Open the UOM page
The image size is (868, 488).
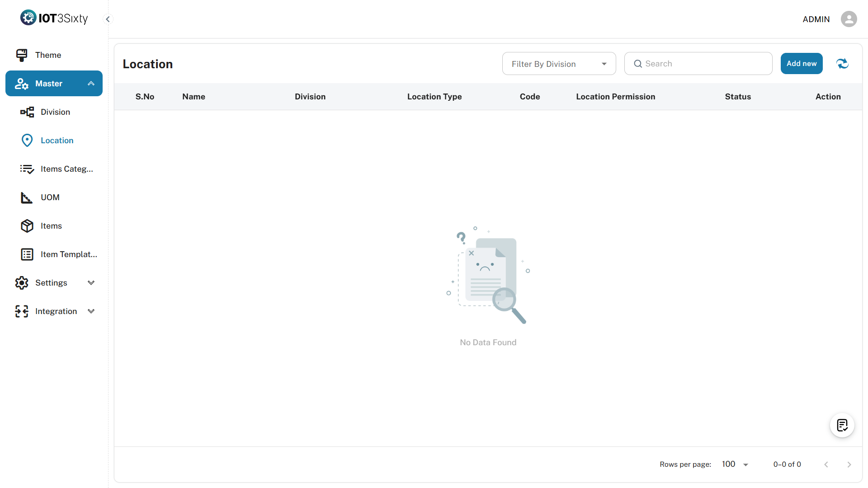[50, 197]
